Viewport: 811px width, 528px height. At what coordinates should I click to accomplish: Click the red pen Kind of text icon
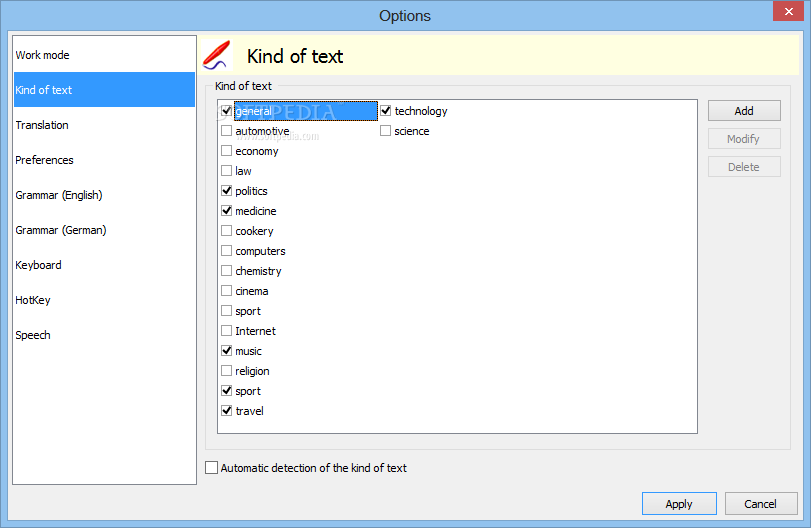pos(217,55)
